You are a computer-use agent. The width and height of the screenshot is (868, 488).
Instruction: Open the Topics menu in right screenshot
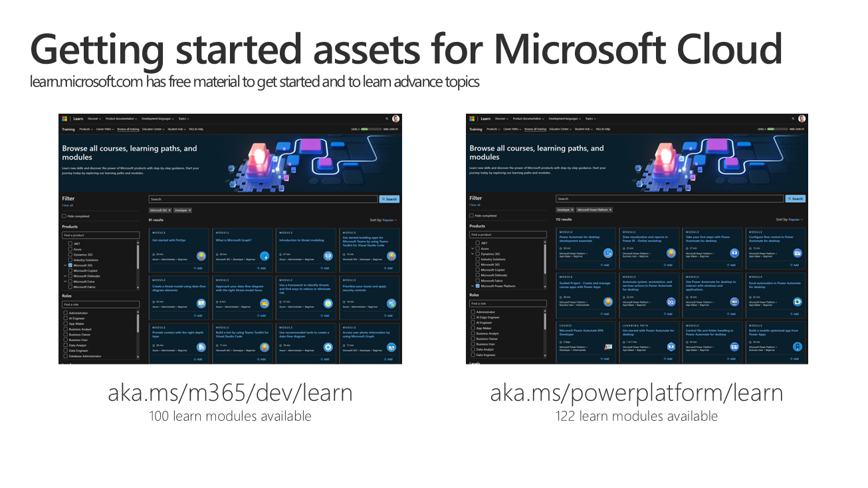(x=591, y=119)
